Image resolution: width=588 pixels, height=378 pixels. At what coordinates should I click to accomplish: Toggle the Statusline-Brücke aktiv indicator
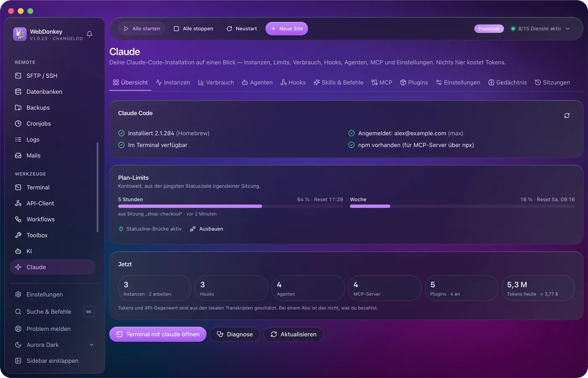(x=150, y=229)
